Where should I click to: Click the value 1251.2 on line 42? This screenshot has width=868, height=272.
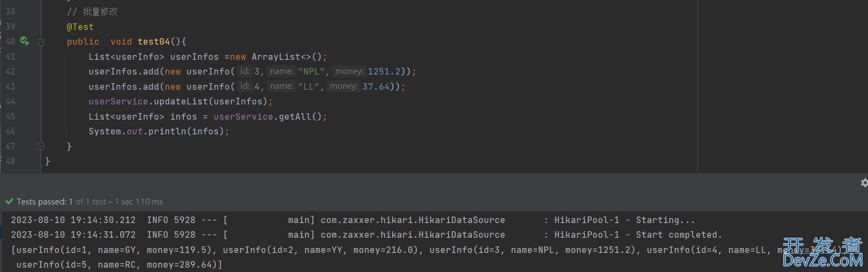(384, 71)
